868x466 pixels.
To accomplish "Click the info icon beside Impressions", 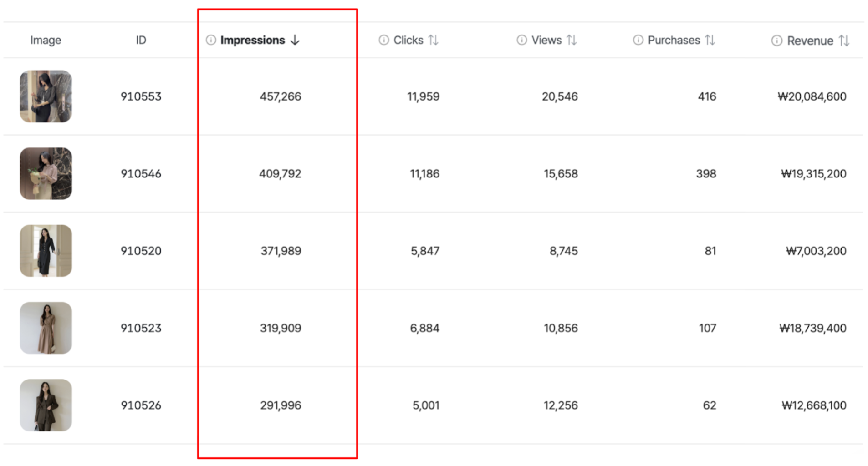I will (x=211, y=40).
